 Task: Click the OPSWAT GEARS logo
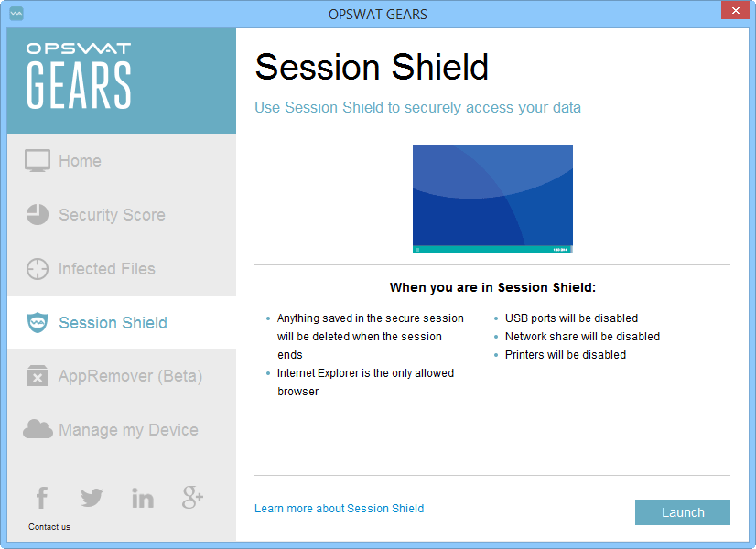point(79,76)
